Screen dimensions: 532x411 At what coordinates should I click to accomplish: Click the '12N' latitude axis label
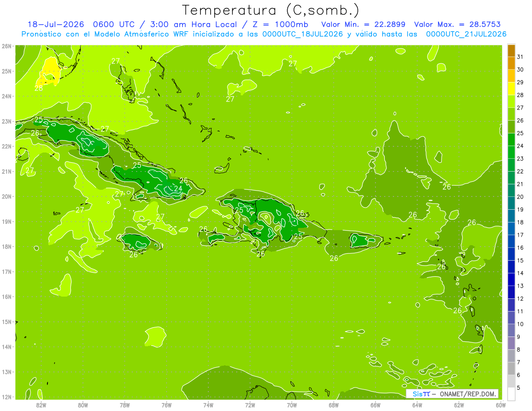pyautogui.click(x=7, y=397)
